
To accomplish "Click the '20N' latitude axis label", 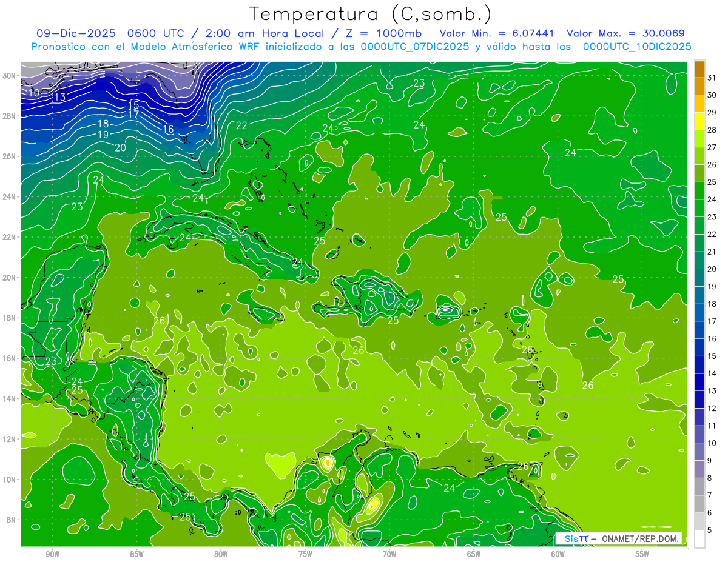I will 10,278.
